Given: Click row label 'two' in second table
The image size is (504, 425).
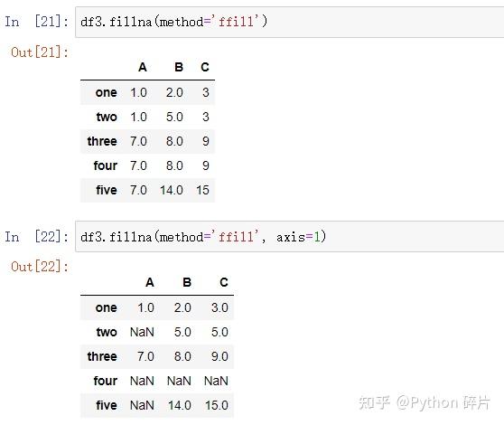Looking at the screenshot, I should pyautogui.click(x=107, y=332).
